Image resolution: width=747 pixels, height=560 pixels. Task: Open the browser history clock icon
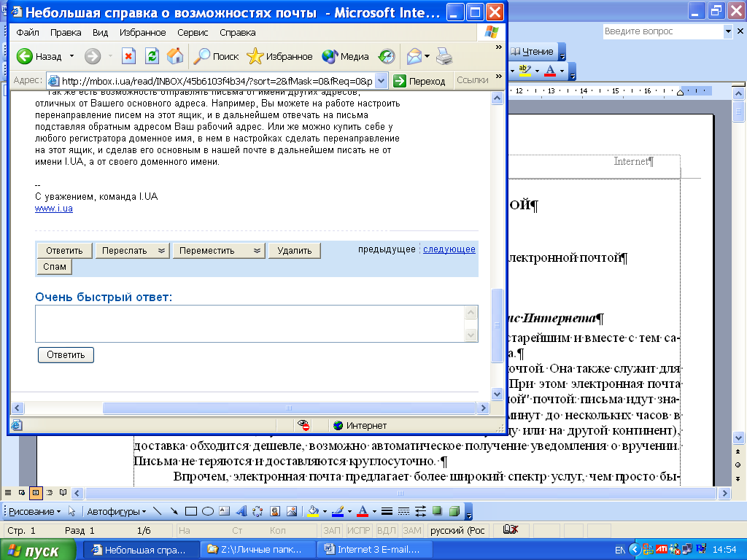tap(387, 56)
